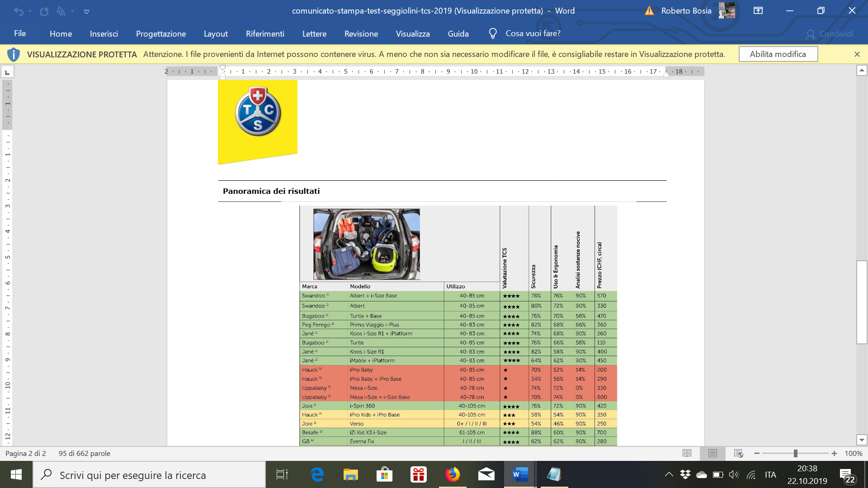The width and height of the screenshot is (868, 488).
Task: Click the tab stop selector on ruler corner
Action: click(x=7, y=72)
